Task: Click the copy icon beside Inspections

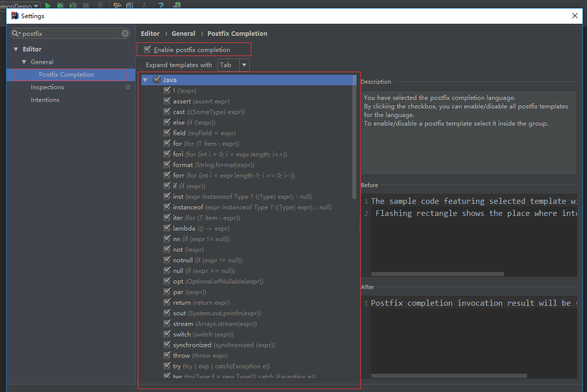Action: click(128, 87)
